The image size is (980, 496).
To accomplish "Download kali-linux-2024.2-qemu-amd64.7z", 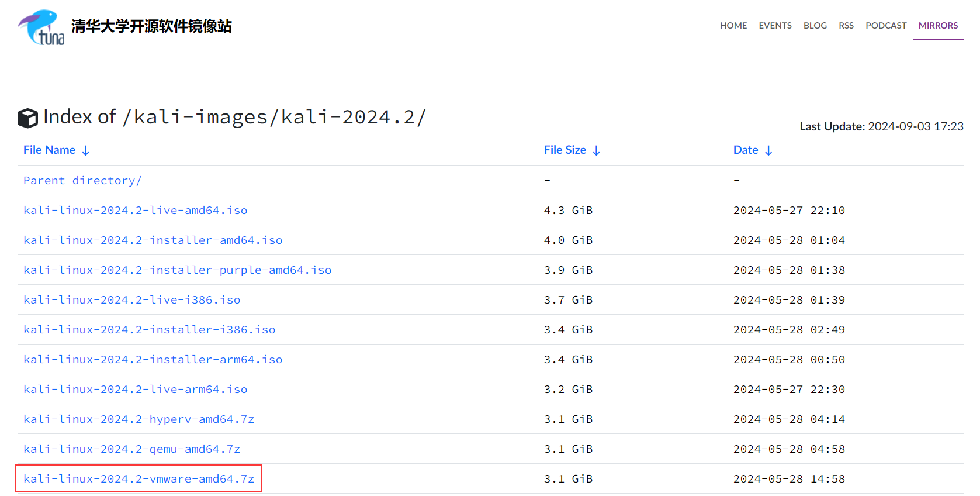I will click(x=132, y=449).
